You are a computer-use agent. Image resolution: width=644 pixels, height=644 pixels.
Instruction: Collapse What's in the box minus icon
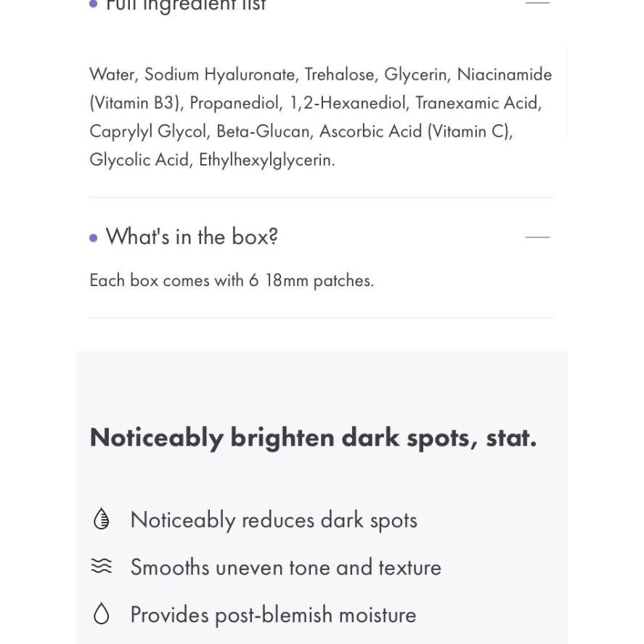point(537,237)
